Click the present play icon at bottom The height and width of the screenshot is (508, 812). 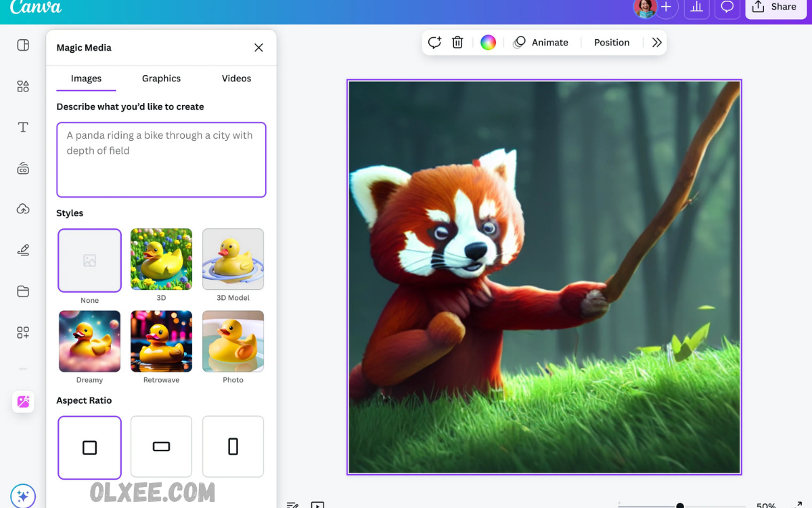pyautogui.click(x=317, y=505)
